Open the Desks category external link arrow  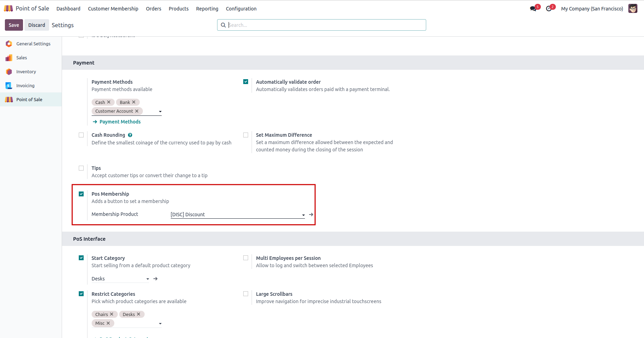[155, 279]
